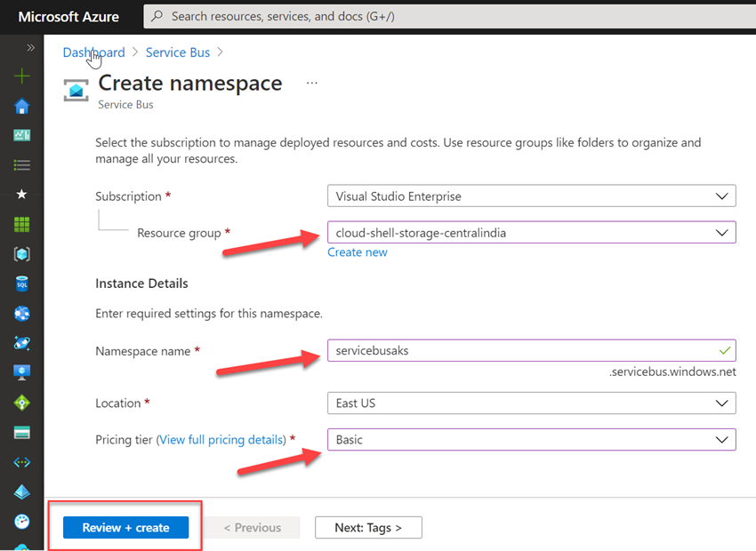
Task: Click the Review + create button
Action: pos(125,528)
